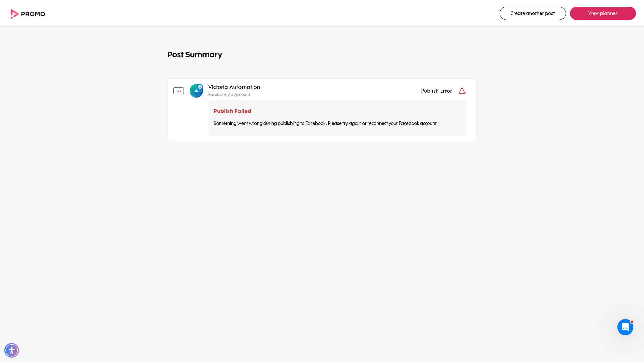Open the Publish Error warning triangle icon
Screen dimensions: 644x362
click(x=462, y=91)
